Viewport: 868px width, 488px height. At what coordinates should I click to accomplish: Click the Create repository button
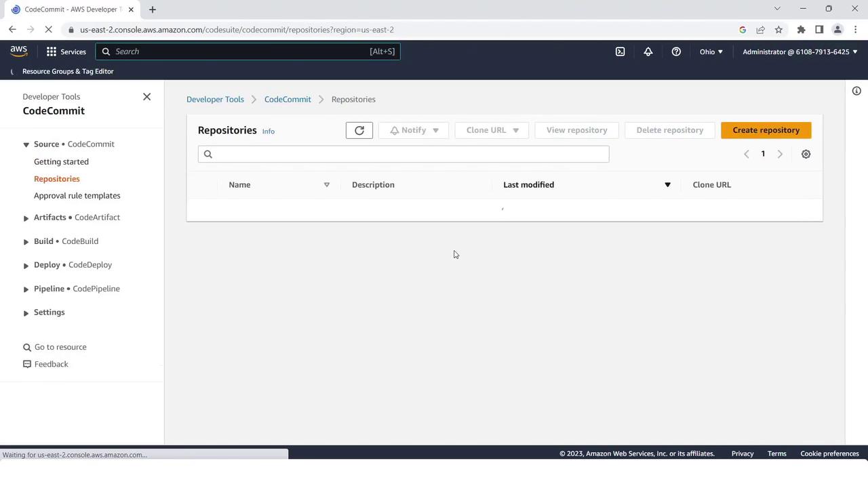coord(766,130)
